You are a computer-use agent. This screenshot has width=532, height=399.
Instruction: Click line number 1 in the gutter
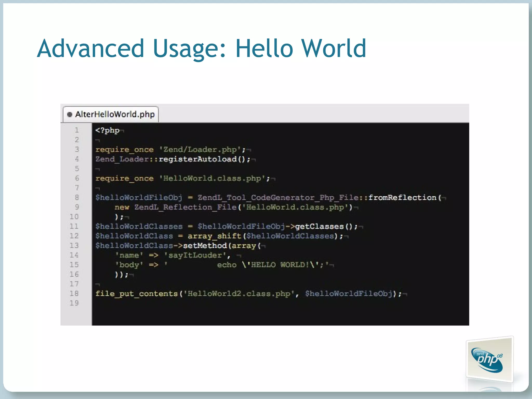coord(77,130)
